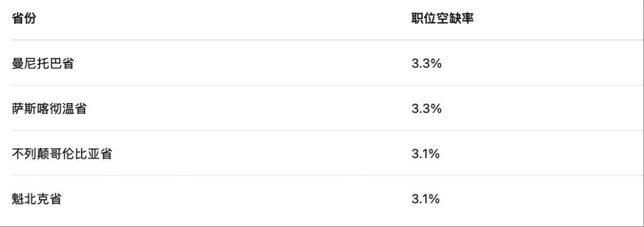Viewport: 644px width, 227px height.
Task: Click the percent sign in 魁北克省 value
Action: coord(435,199)
